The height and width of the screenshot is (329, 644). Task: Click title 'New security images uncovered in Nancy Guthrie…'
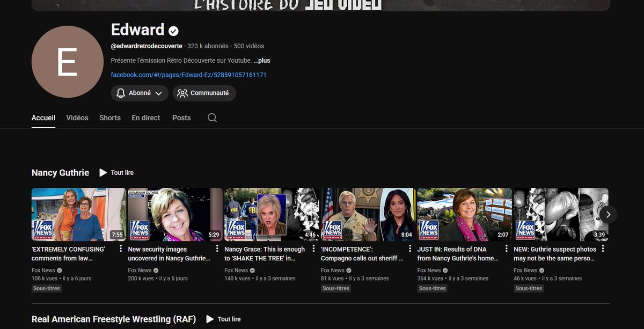[169, 254]
